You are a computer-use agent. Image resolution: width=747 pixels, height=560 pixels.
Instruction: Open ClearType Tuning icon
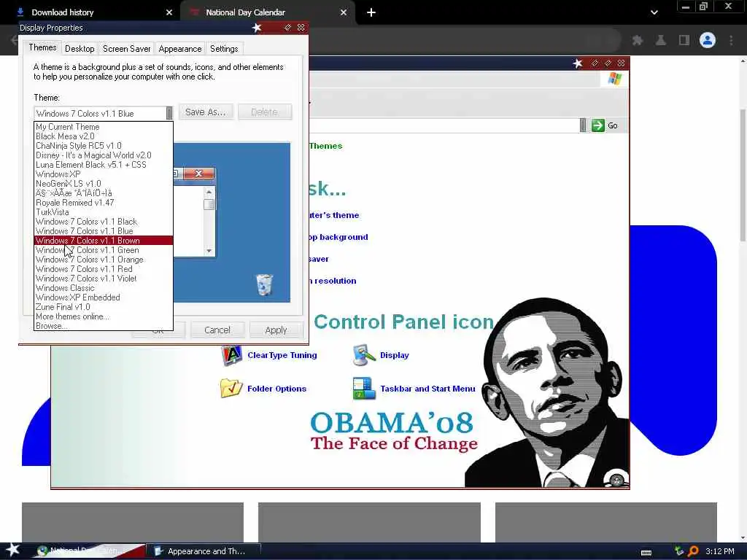231,355
